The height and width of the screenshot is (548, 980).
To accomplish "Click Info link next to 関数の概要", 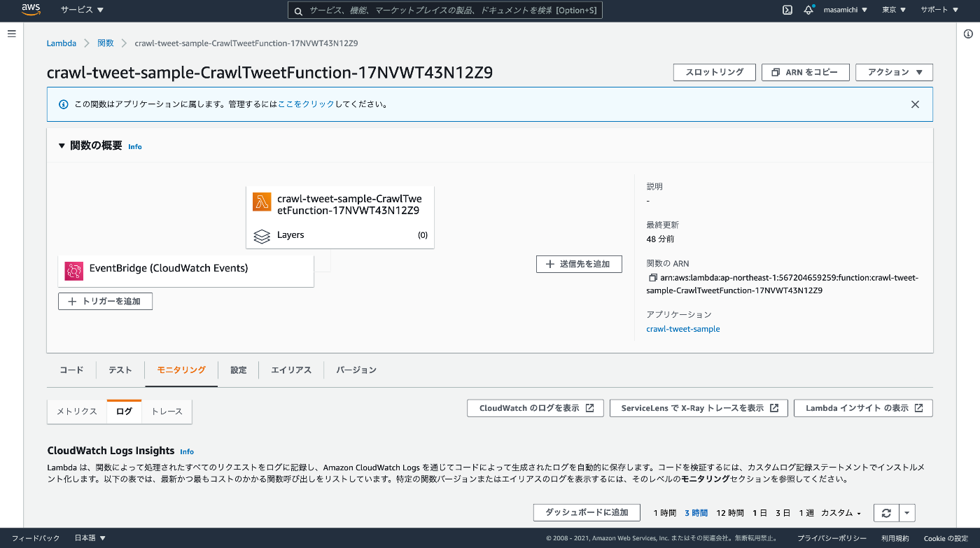I will (x=135, y=147).
